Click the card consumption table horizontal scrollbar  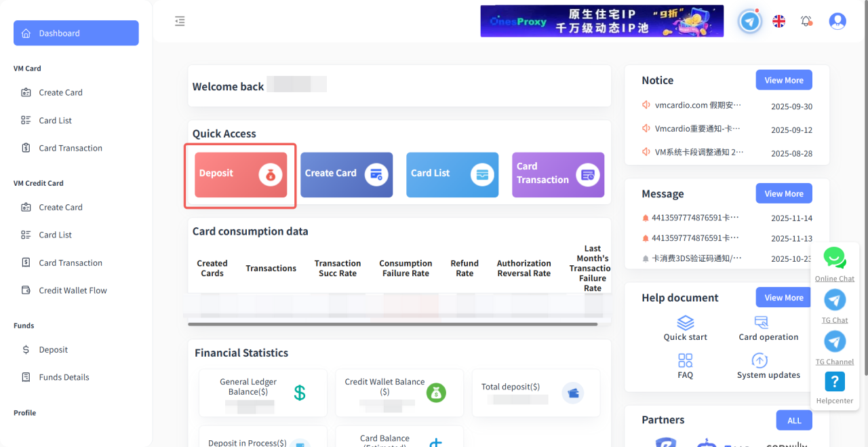click(x=392, y=324)
